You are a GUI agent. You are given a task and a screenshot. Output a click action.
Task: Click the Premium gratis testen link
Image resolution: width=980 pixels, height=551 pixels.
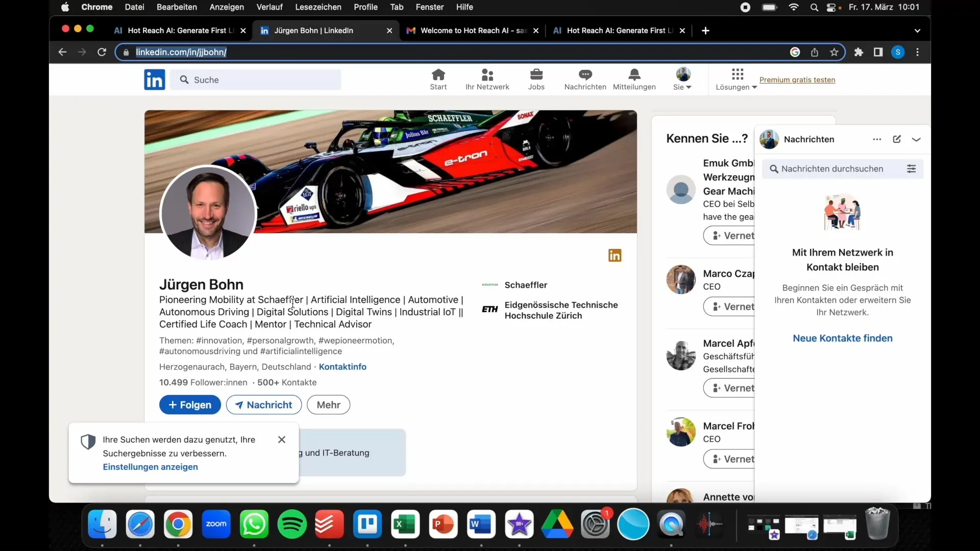pyautogui.click(x=797, y=80)
